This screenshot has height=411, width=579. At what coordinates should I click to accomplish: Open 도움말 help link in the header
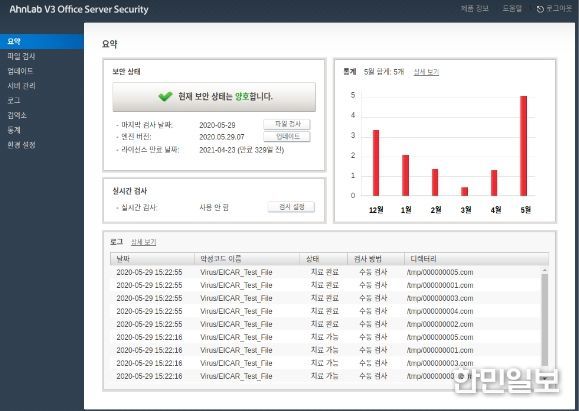[512, 9]
